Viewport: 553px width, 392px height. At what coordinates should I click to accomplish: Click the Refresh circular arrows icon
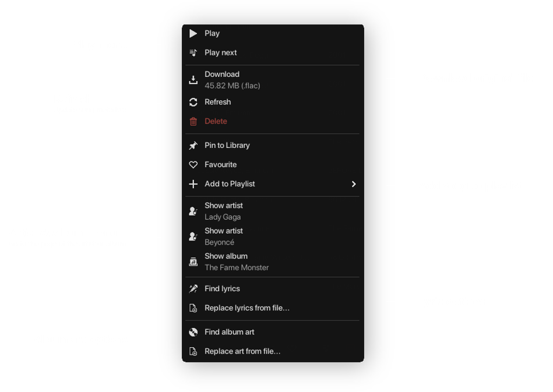[x=193, y=103]
